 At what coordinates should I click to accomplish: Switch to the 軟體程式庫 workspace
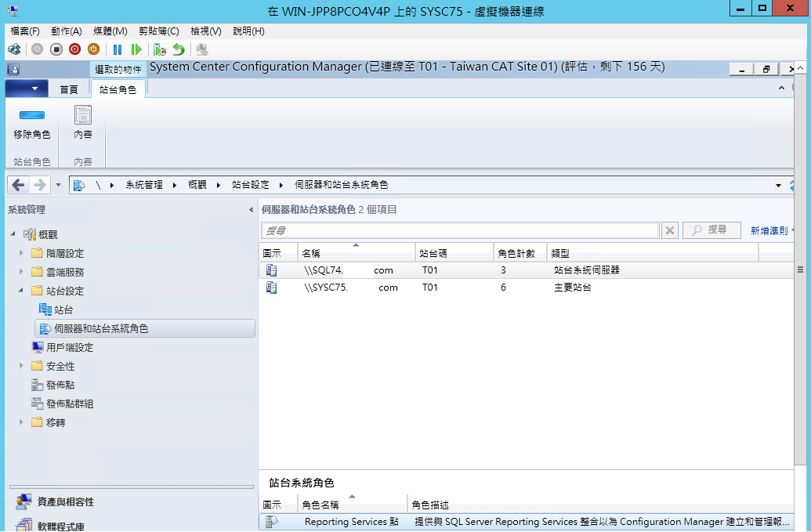coord(49,525)
